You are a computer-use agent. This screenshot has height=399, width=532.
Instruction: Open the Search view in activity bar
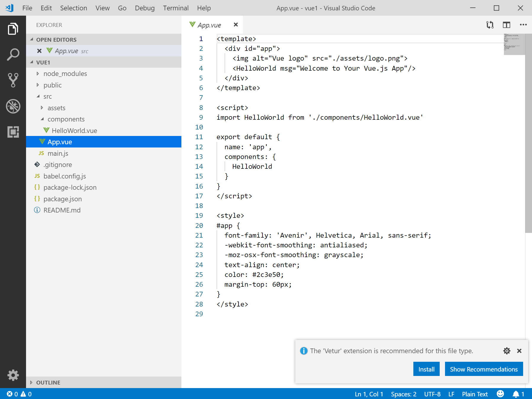[x=13, y=54]
